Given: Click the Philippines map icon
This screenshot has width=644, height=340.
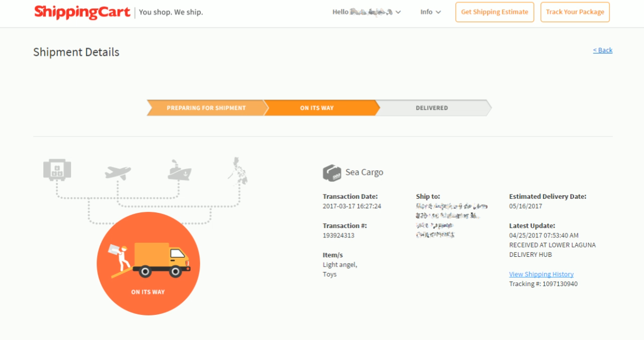Looking at the screenshot, I should 238,171.
